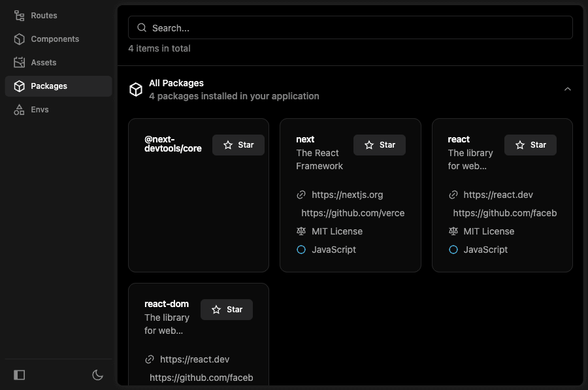Viewport: 588px width, 390px height.
Task: Select the Packages box icon in sidebar
Action: [19, 86]
